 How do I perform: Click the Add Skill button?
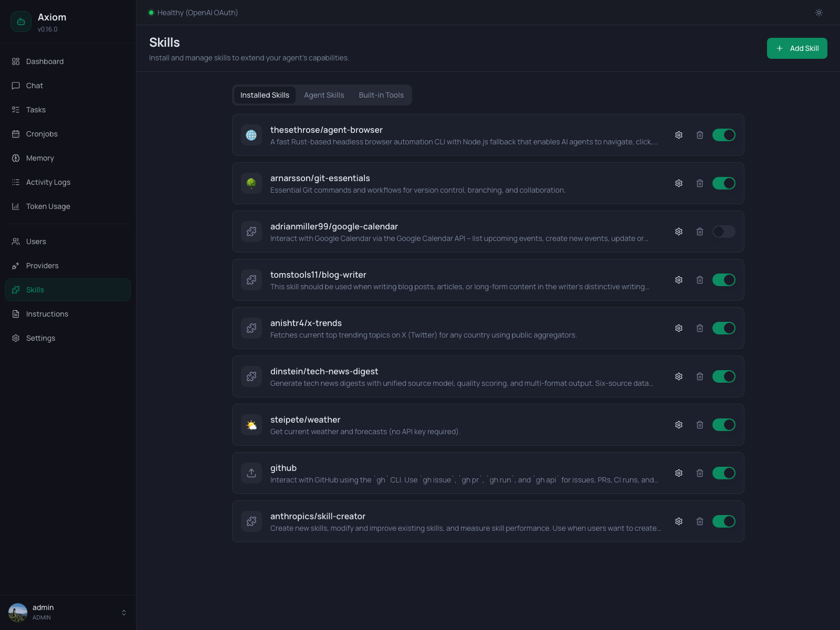(x=797, y=48)
